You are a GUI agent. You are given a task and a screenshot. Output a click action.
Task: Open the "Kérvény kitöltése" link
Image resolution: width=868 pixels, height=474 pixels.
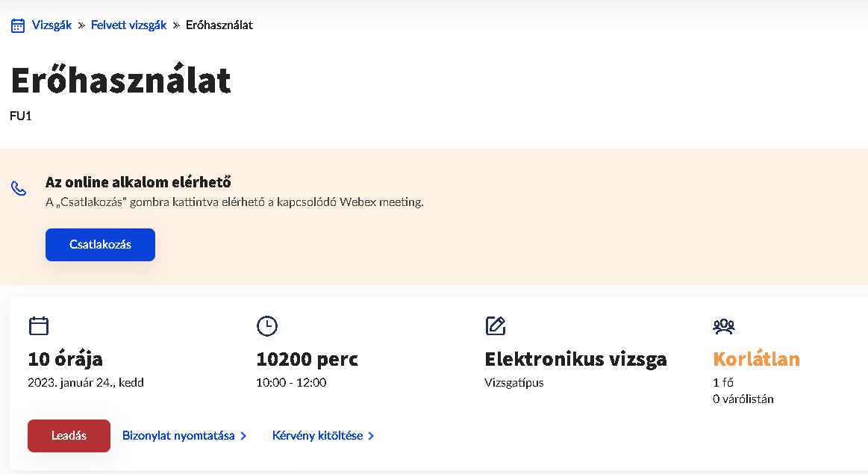tap(317, 436)
